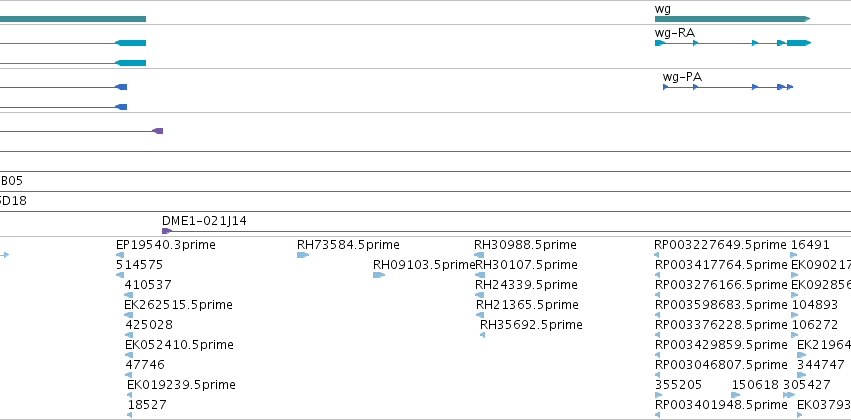Screen dimensions: 851x420
Task: Click the wg gene bar
Action: pos(732,19)
